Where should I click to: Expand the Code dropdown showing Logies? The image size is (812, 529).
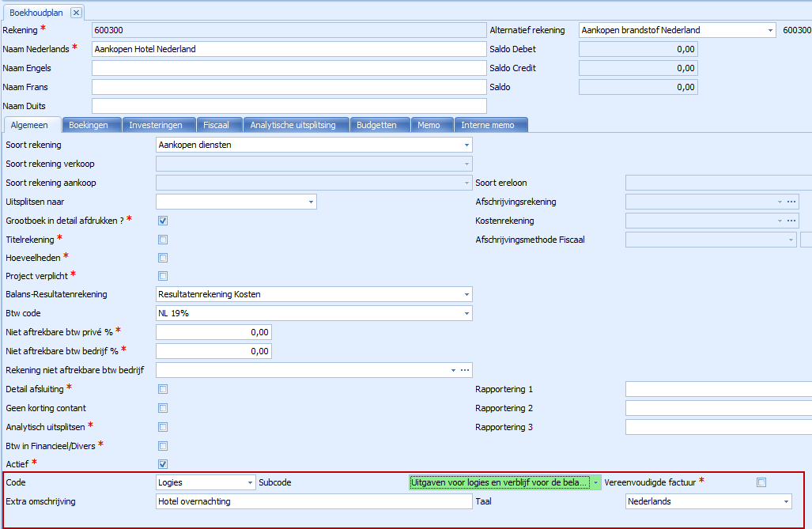pos(251,482)
